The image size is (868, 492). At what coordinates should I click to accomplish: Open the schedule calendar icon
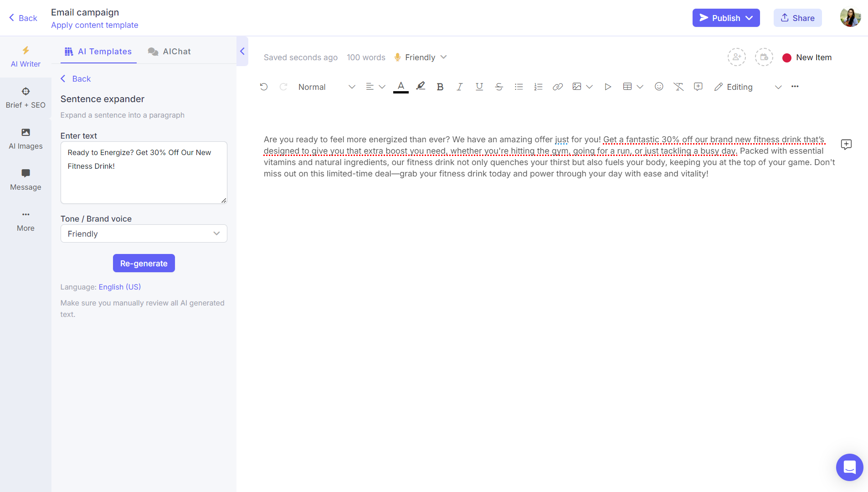[x=764, y=57]
